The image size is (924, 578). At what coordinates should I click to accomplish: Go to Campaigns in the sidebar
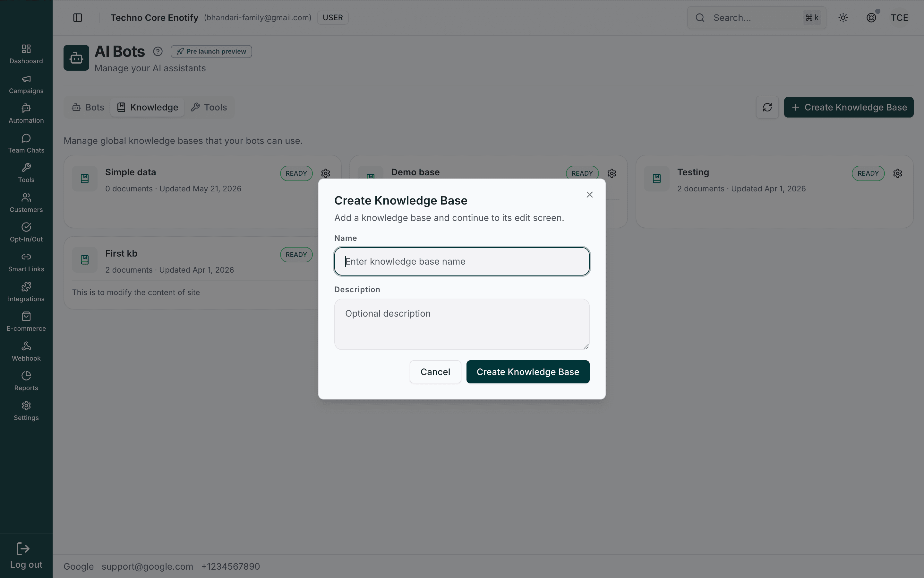26,84
